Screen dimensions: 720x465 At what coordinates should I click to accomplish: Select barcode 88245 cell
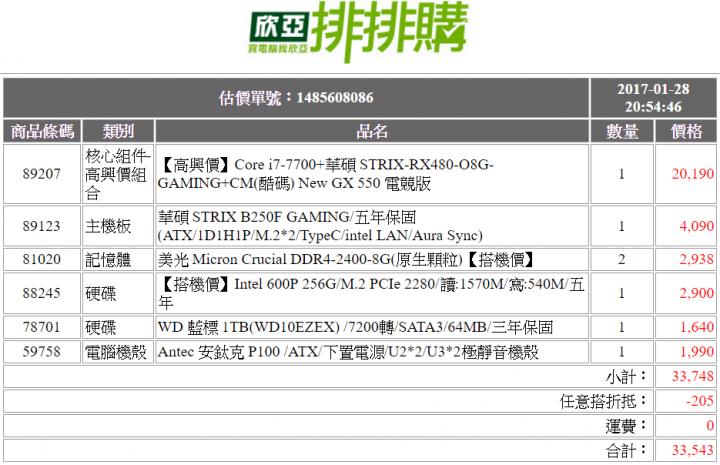(x=42, y=293)
